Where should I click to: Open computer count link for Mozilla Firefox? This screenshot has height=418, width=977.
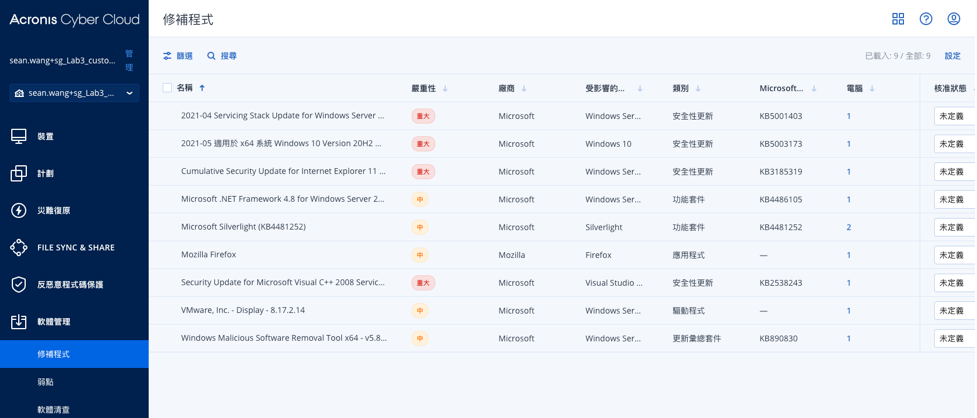(x=849, y=255)
